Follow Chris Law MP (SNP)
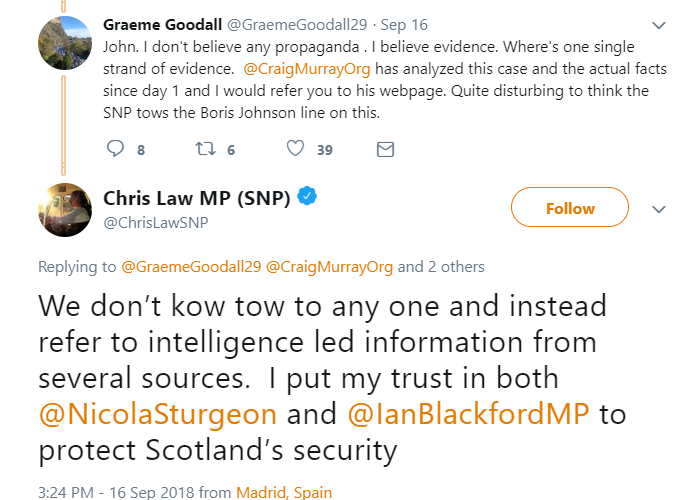The width and height of the screenshot is (699, 500). click(x=570, y=208)
